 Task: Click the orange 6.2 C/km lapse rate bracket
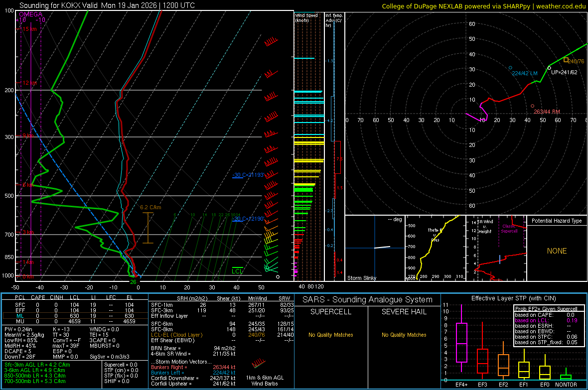tap(148, 228)
